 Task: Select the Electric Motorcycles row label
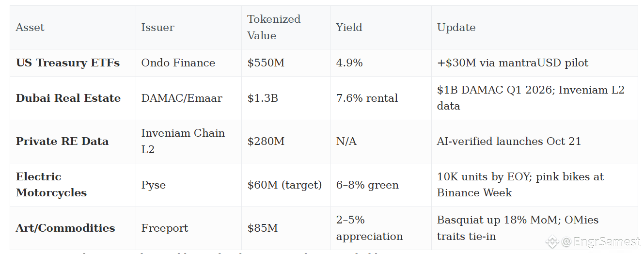tap(51, 185)
